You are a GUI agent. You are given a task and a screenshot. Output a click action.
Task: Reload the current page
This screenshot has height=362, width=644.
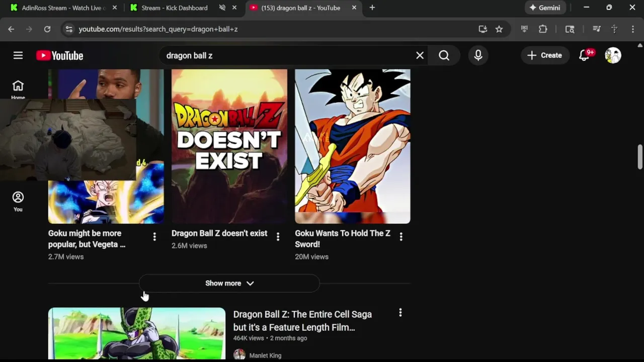47,29
